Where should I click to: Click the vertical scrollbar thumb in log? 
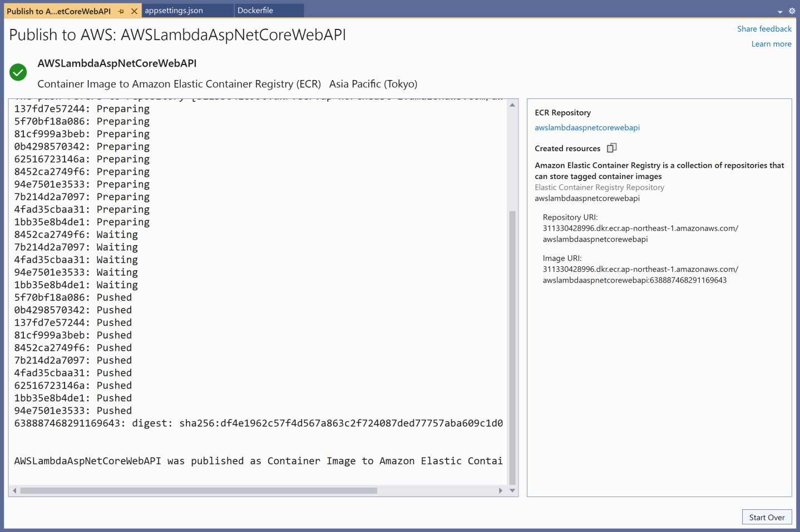[x=512, y=347]
